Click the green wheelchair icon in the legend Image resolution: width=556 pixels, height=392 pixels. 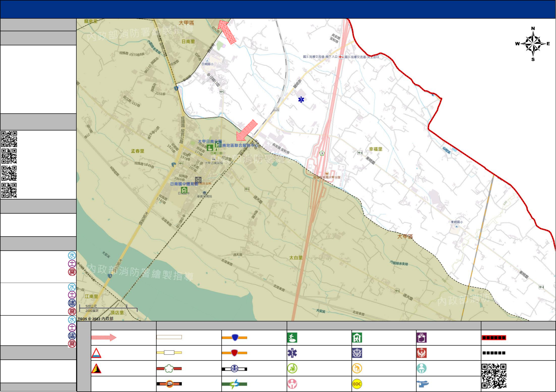point(292,369)
